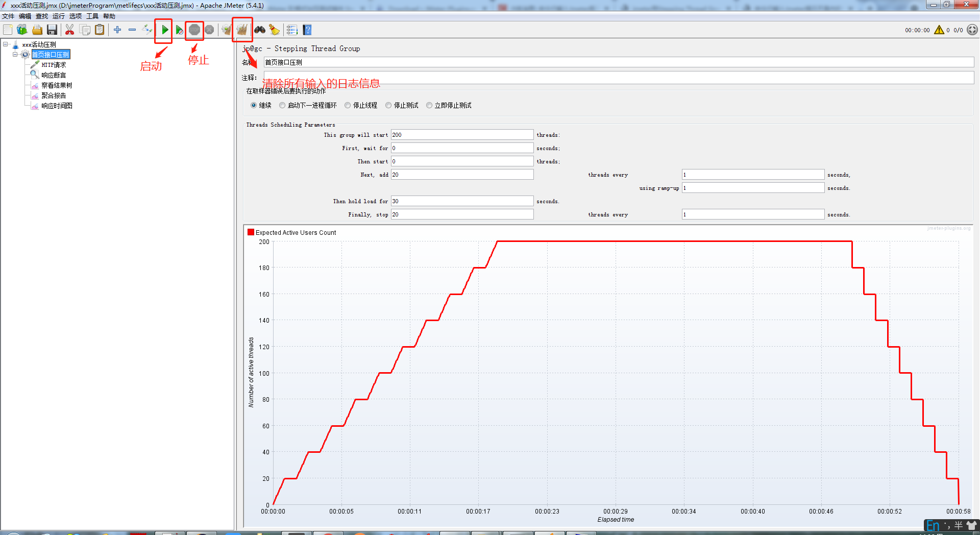Stop the test with STOP sign icon

194,30
